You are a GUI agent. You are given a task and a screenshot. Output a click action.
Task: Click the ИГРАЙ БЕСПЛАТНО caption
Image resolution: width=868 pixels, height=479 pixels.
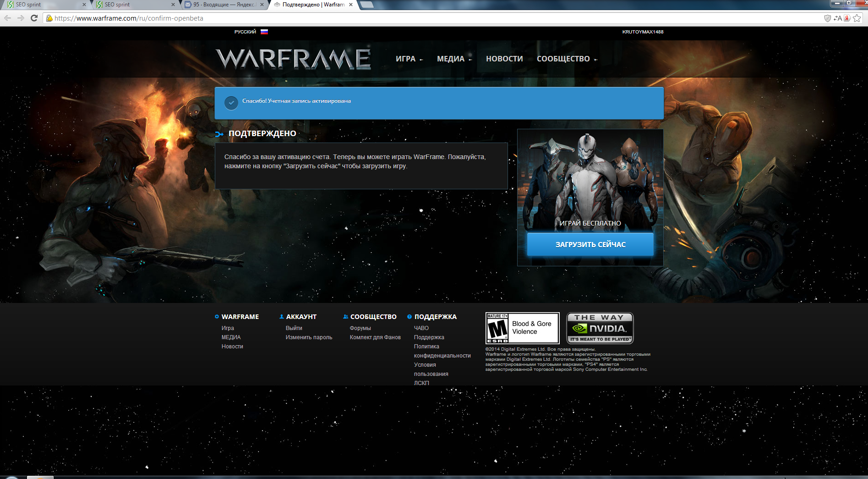[x=590, y=223]
